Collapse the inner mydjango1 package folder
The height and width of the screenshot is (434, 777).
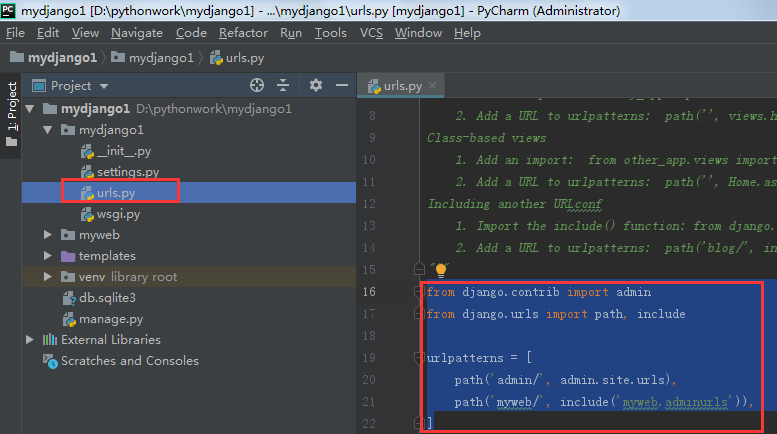tap(48, 130)
